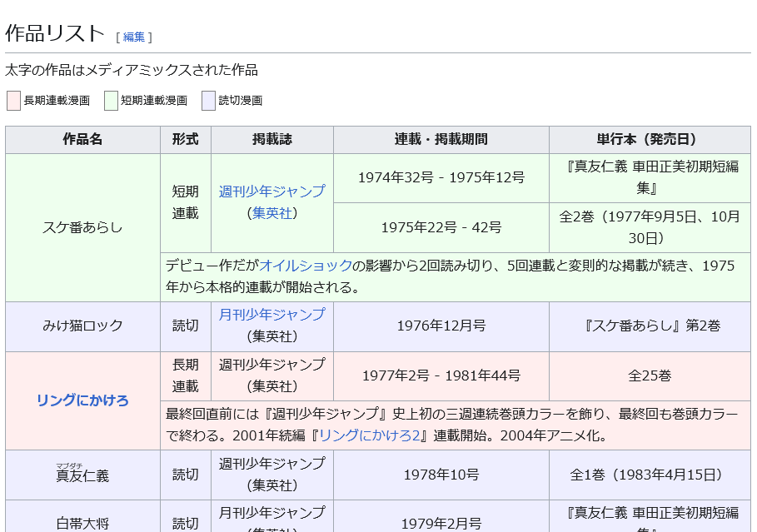Open the blue 集英社 publisher link

pos(271,213)
